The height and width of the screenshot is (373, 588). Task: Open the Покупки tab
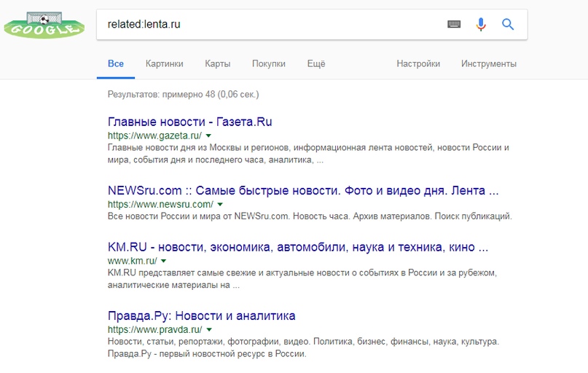269,63
